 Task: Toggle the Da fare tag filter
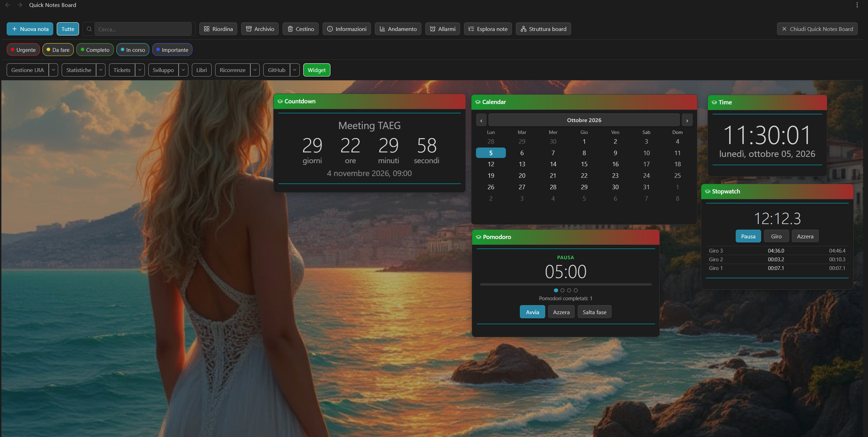(58, 50)
